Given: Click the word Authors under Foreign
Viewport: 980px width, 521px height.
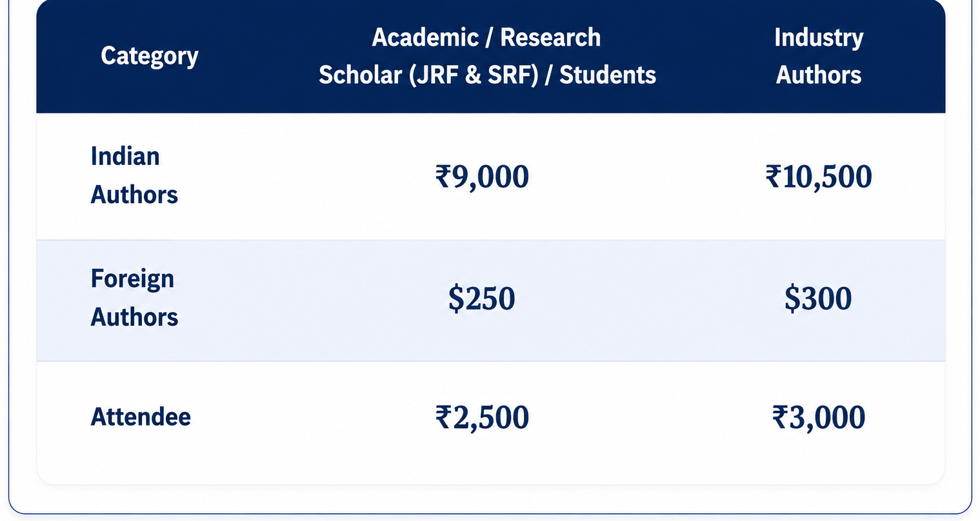Looking at the screenshot, I should point(134,317).
